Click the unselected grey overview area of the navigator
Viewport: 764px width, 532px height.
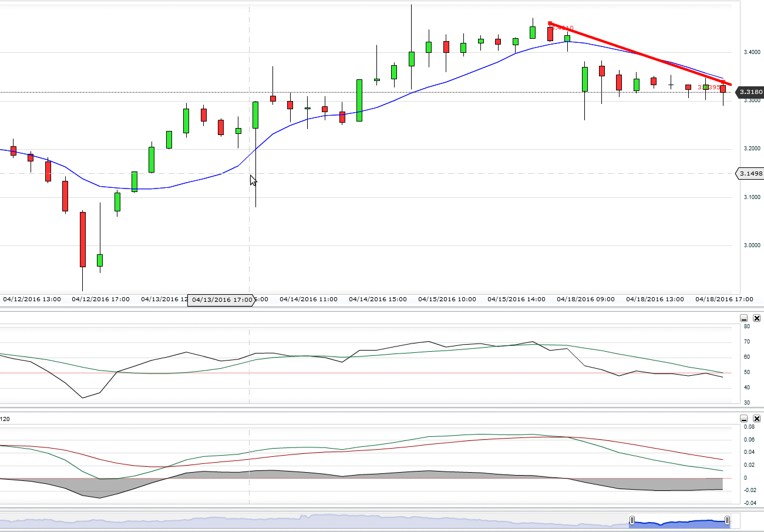tap(314, 521)
